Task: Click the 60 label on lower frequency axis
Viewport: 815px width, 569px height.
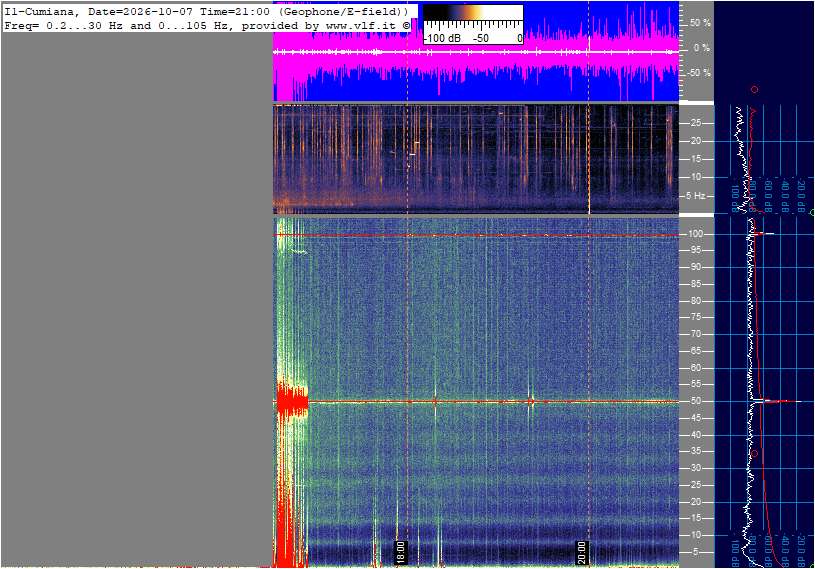Action: [x=695, y=368]
